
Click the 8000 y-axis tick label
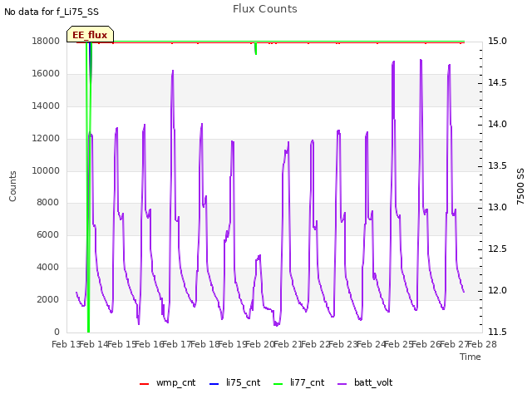pos(48,203)
